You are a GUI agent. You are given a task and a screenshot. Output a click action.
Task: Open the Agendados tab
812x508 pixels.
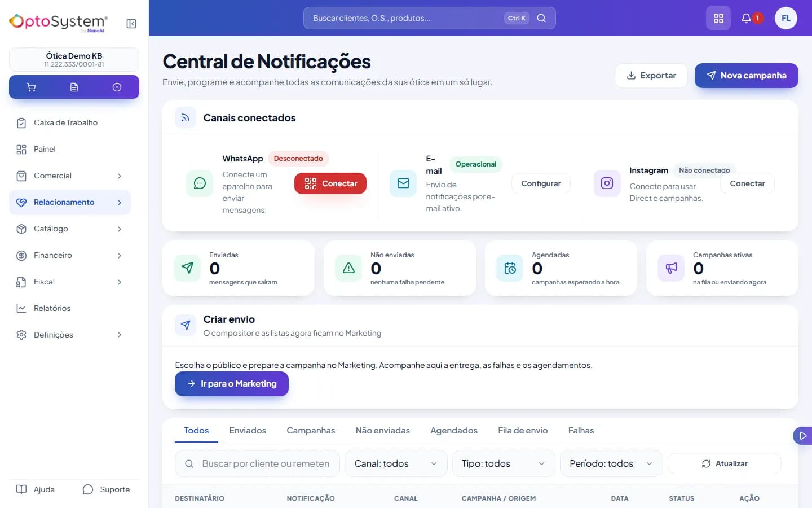click(454, 431)
